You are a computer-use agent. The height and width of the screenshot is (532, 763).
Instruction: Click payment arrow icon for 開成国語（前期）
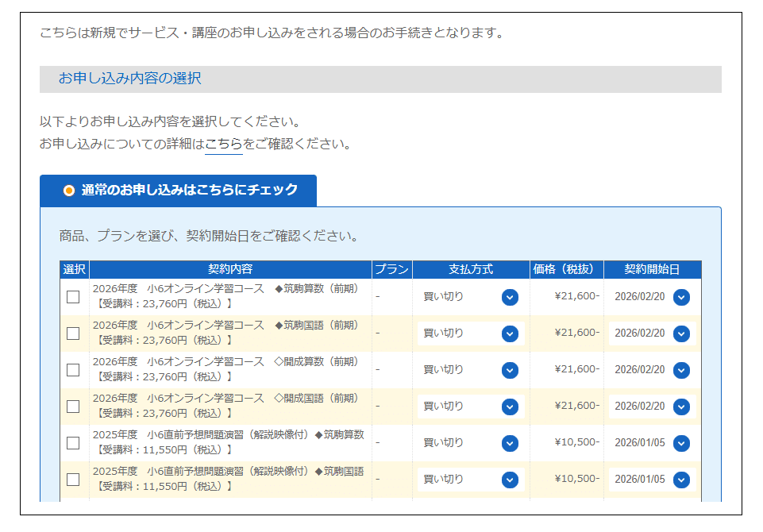(x=510, y=407)
